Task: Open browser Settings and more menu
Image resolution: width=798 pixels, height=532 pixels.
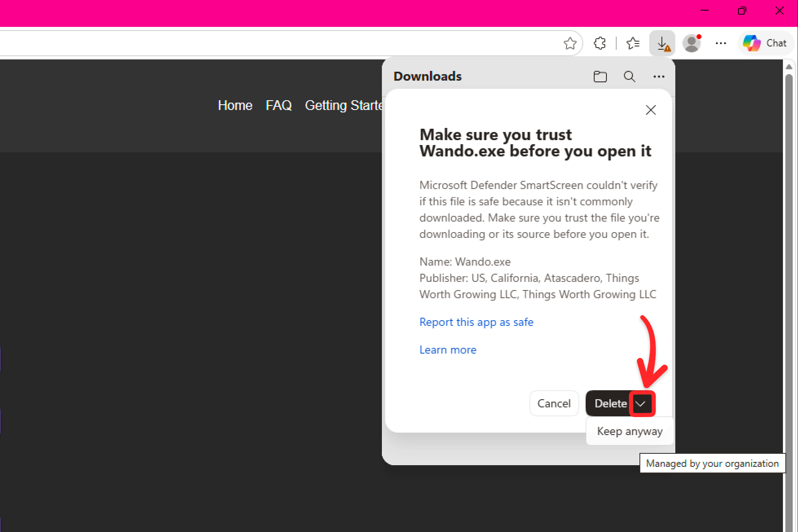Action: pyautogui.click(x=721, y=43)
